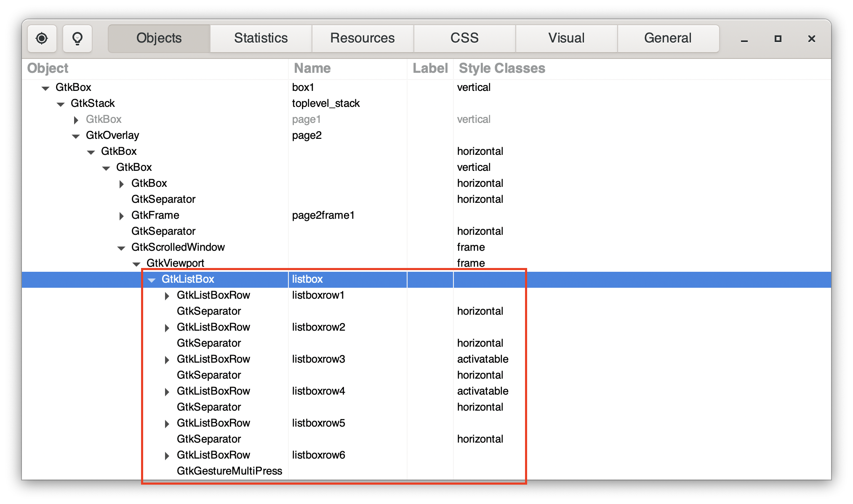853x504 pixels.
Task: Expand the listboxrow4 GtkListBoxRow
Action: [167, 392]
